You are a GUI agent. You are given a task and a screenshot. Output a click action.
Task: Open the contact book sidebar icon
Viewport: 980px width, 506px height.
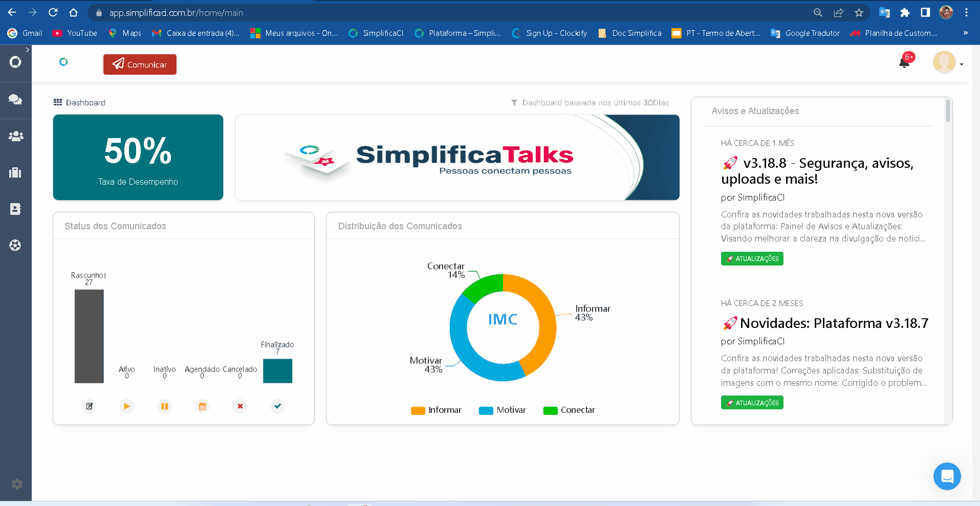15,209
